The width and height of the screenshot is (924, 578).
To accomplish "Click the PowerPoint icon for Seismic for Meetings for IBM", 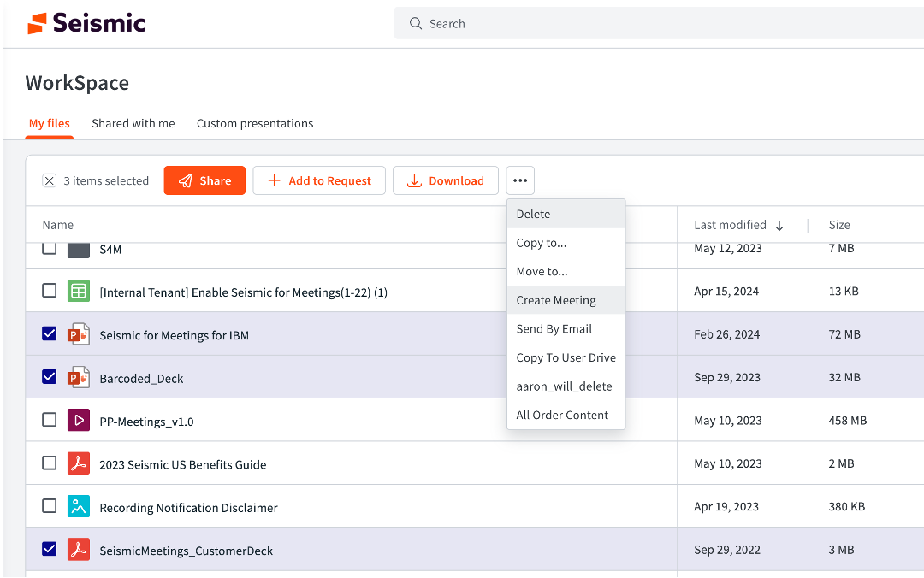I will 79,334.
